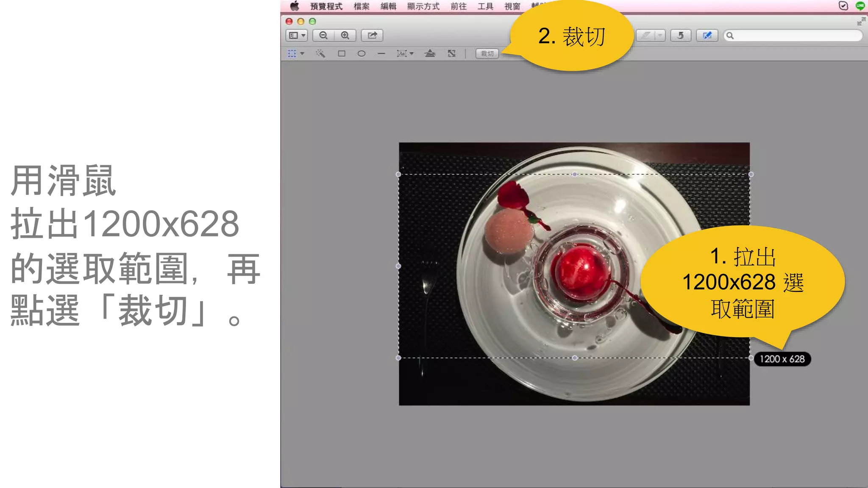Open the 檔案 menu
This screenshot has height=488, width=868.
(362, 6)
